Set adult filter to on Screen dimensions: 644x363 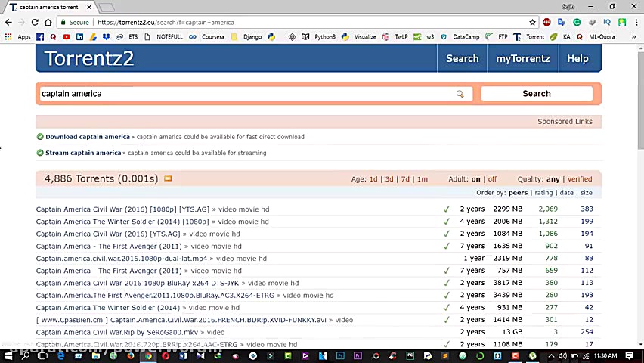pos(475,179)
